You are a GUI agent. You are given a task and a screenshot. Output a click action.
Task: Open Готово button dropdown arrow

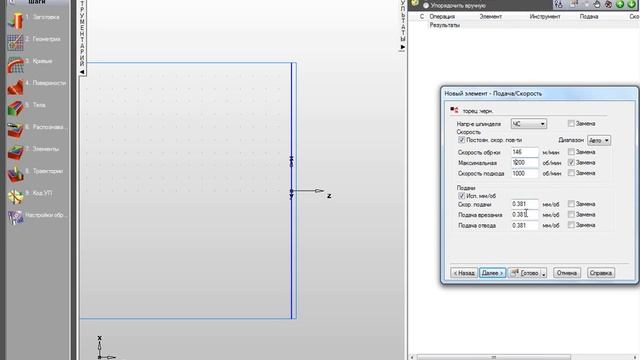(544, 273)
